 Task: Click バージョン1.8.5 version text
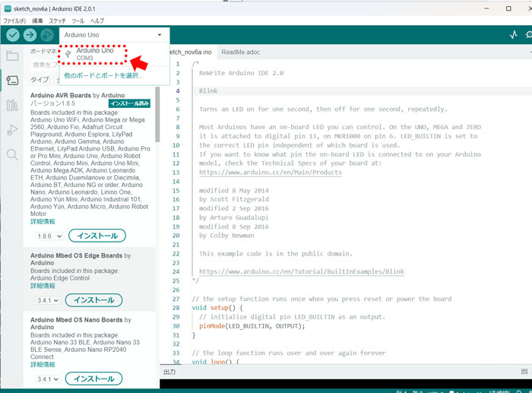coord(52,103)
